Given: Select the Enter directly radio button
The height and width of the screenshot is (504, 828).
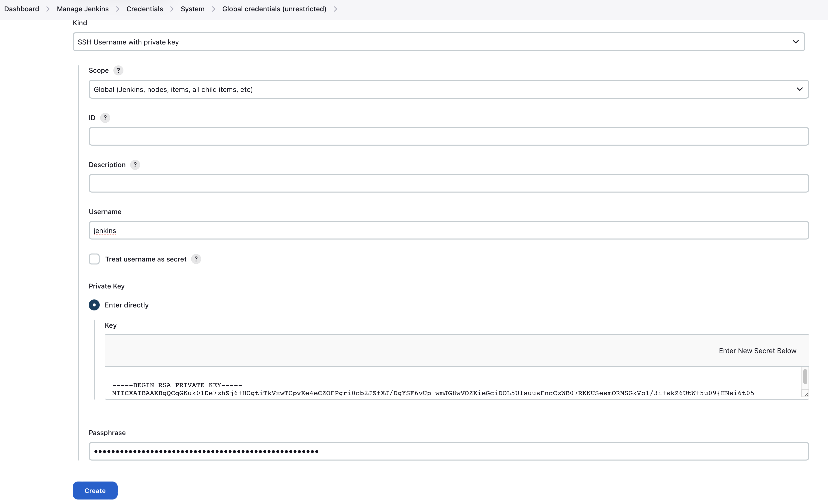Looking at the screenshot, I should pyautogui.click(x=94, y=305).
